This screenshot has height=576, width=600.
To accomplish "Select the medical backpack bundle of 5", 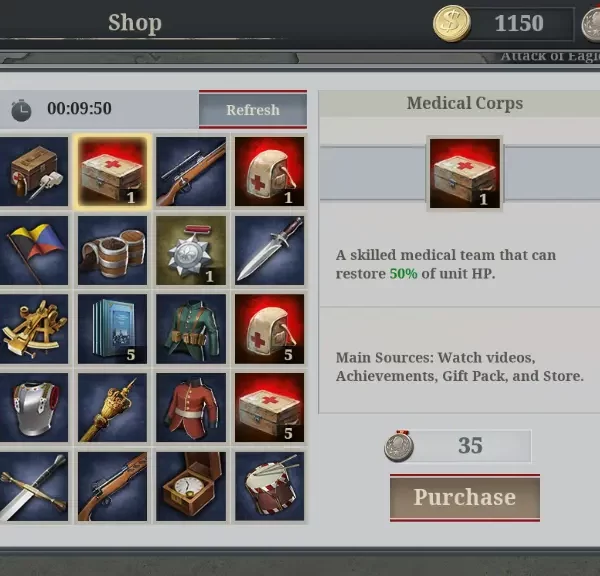I will [270, 329].
